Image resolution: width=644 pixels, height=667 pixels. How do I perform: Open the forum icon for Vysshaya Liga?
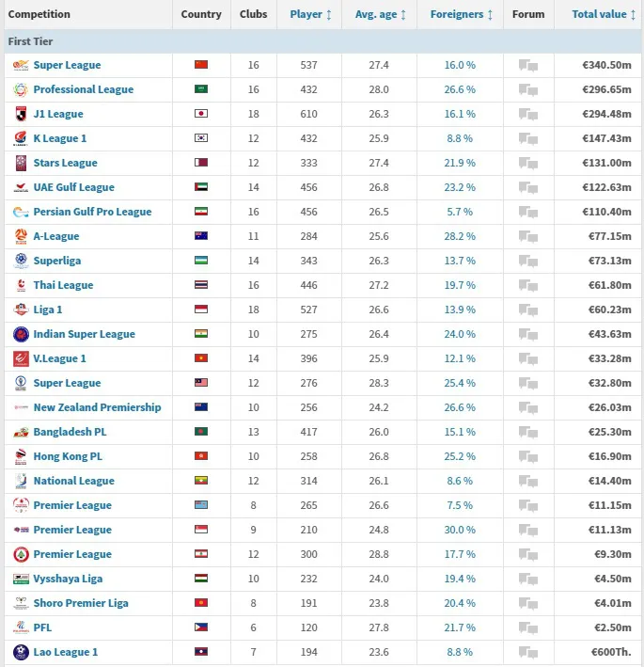pyautogui.click(x=528, y=579)
